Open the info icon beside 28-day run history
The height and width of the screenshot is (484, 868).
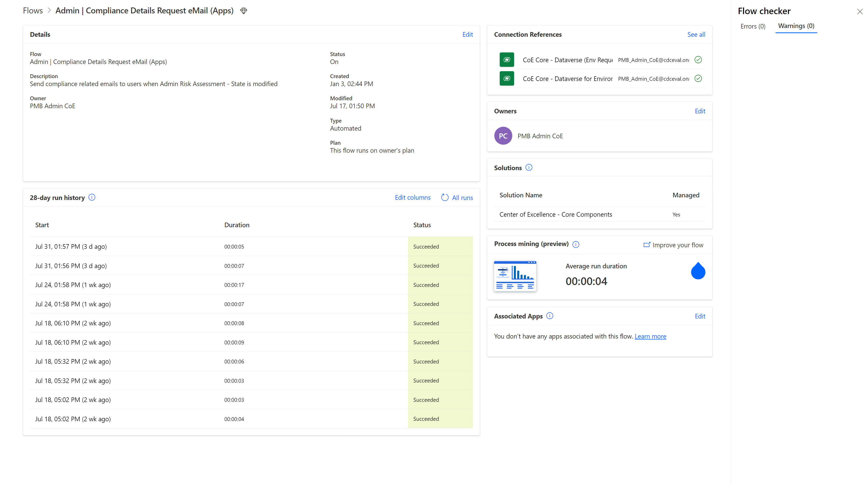(x=92, y=197)
